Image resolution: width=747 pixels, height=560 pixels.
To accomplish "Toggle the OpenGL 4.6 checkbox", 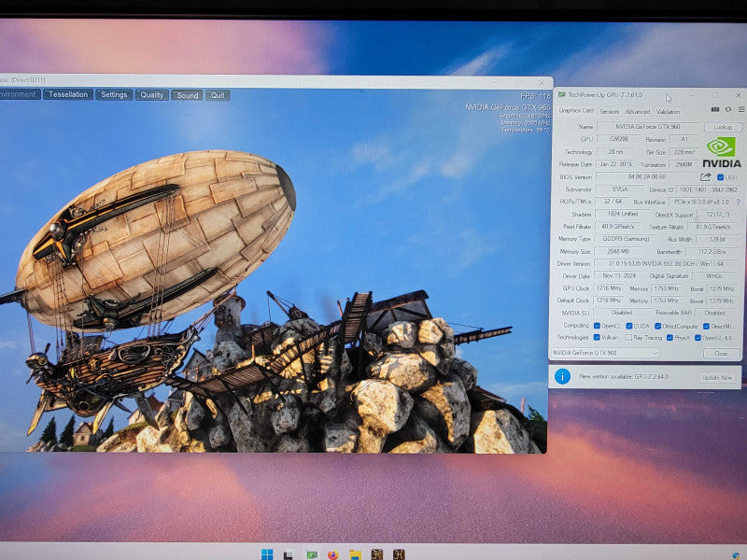I will click(698, 338).
